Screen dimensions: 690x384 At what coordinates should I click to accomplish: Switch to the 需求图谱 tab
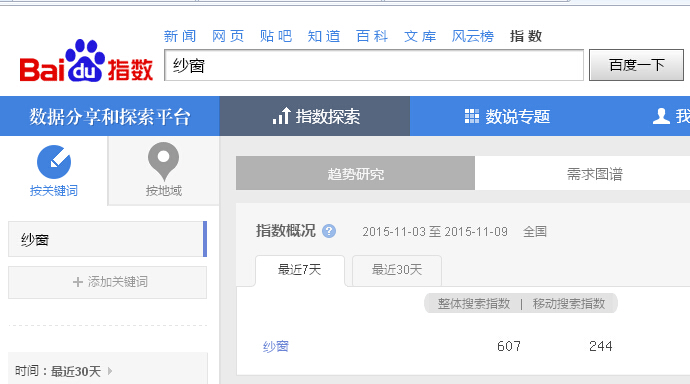(595, 173)
